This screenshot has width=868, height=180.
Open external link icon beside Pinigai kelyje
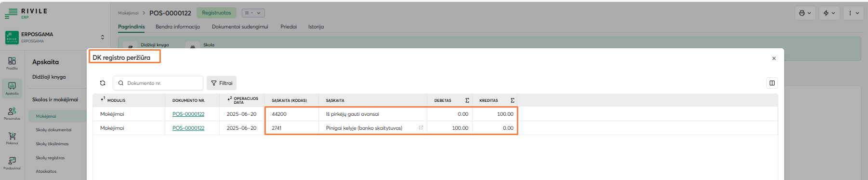coord(421,128)
